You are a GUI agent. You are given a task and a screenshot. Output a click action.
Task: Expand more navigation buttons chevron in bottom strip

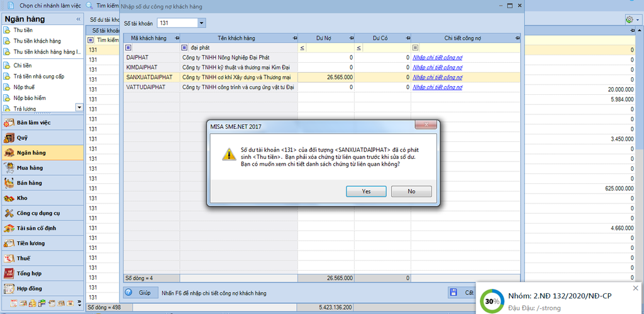point(79,303)
